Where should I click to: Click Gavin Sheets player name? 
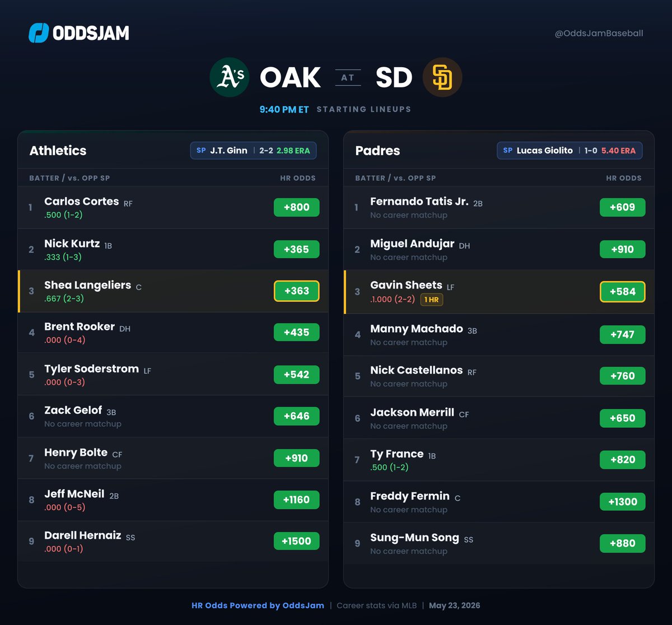point(407,286)
